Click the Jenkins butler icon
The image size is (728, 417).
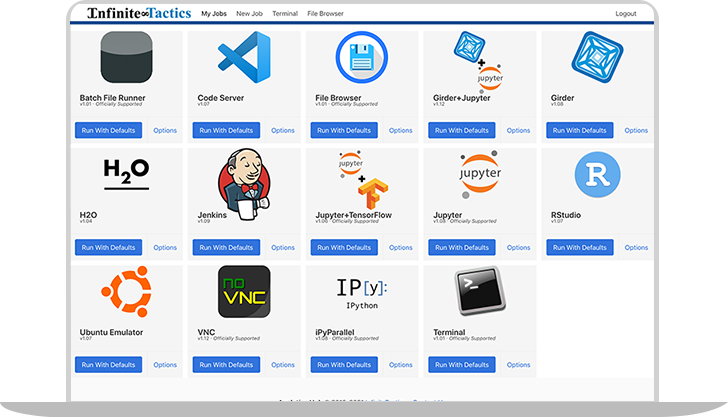tap(244, 184)
